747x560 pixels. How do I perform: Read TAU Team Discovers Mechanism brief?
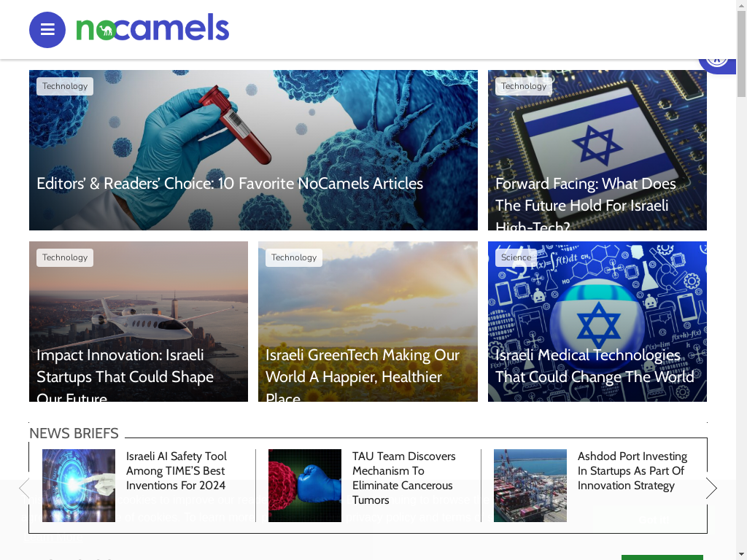[x=403, y=478]
